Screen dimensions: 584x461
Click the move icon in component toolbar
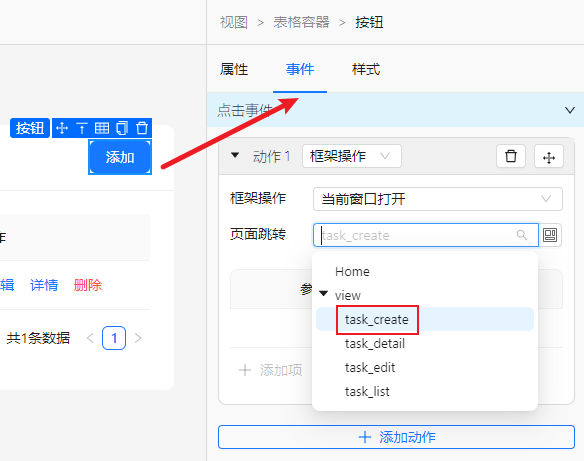point(62,128)
